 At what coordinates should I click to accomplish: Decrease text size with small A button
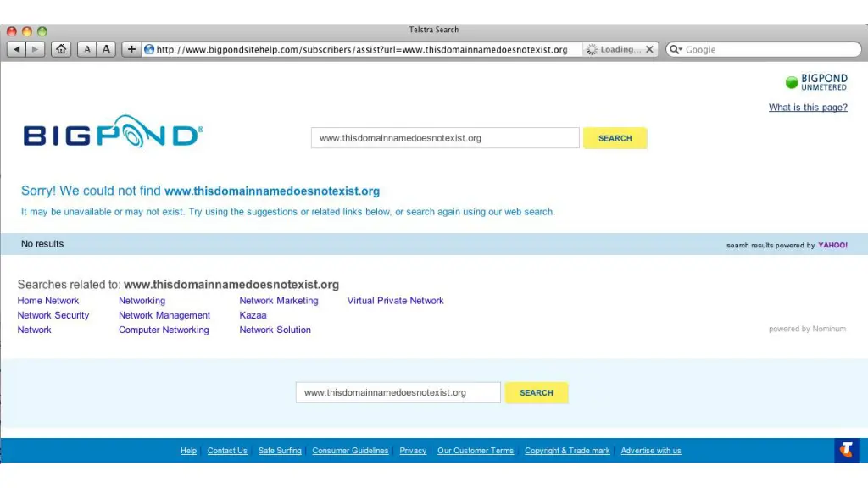pyautogui.click(x=87, y=49)
